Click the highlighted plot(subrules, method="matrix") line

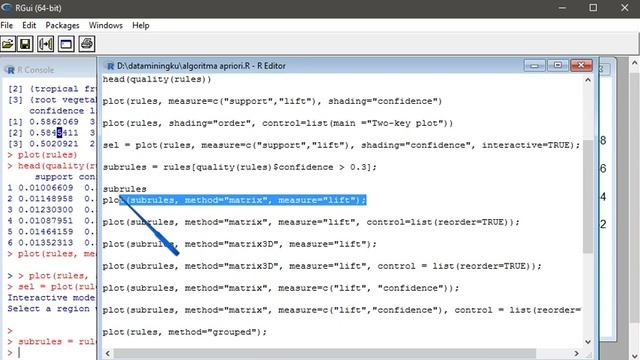tap(234, 200)
